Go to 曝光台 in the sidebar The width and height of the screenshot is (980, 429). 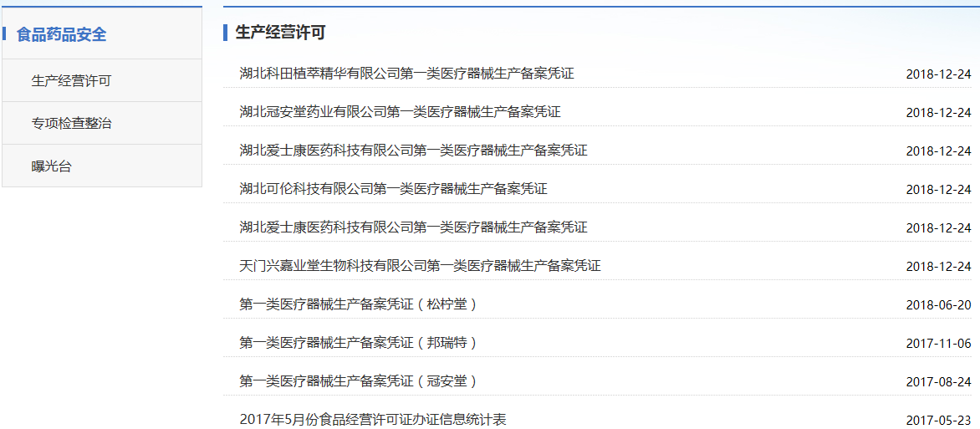point(52,166)
